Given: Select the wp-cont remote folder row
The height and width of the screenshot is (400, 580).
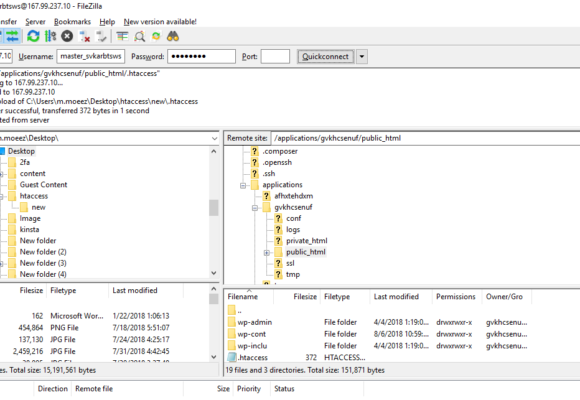Looking at the screenshot, I should 377,334.
